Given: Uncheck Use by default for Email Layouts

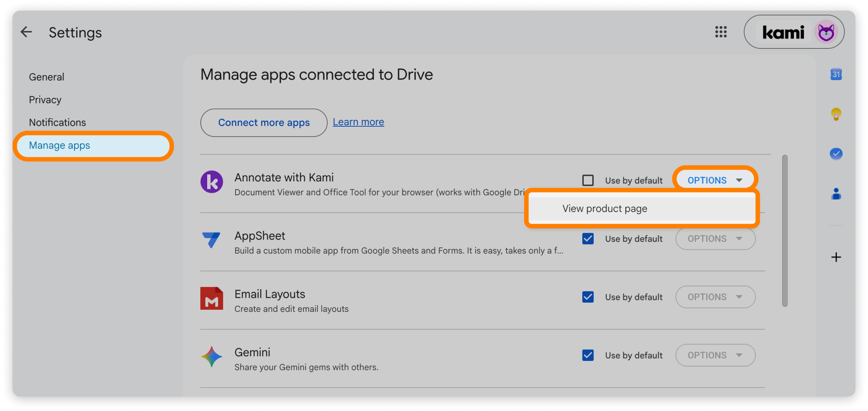Looking at the screenshot, I should [x=588, y=297].
